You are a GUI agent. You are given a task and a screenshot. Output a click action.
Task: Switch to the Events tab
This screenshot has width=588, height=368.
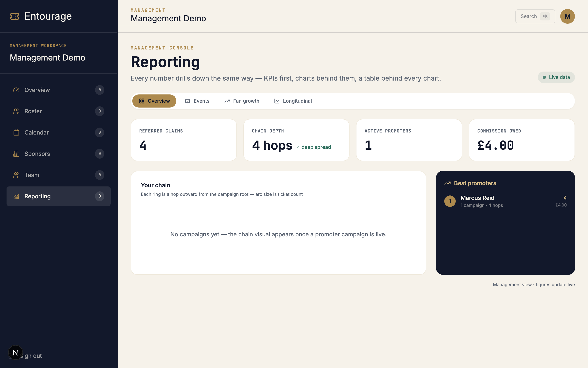[197, 101]
